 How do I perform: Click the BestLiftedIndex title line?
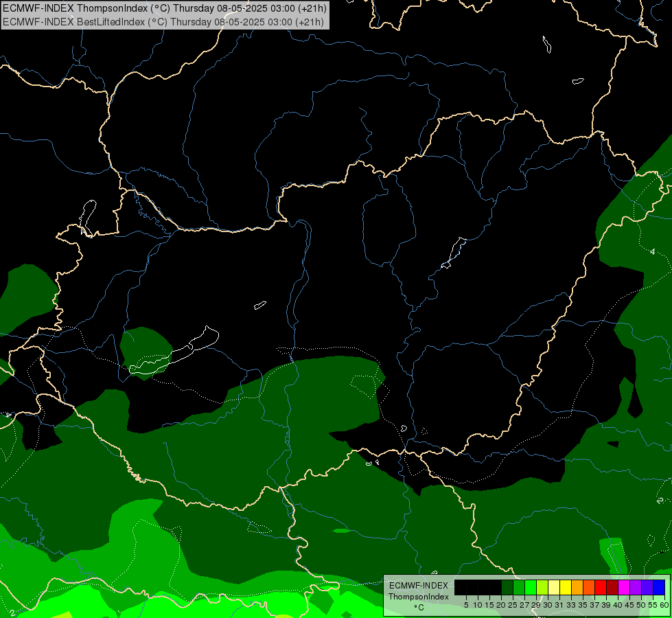click(163, 22)
